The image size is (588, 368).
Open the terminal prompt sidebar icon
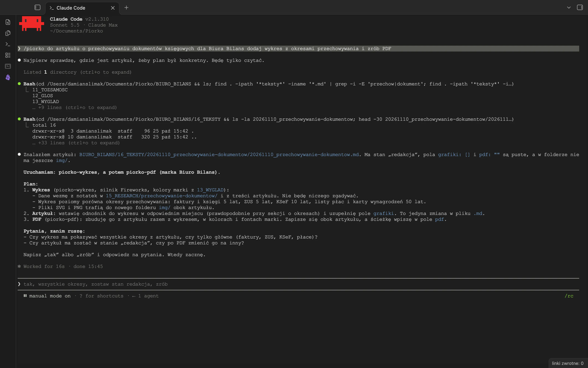click(x=8, y=44)
